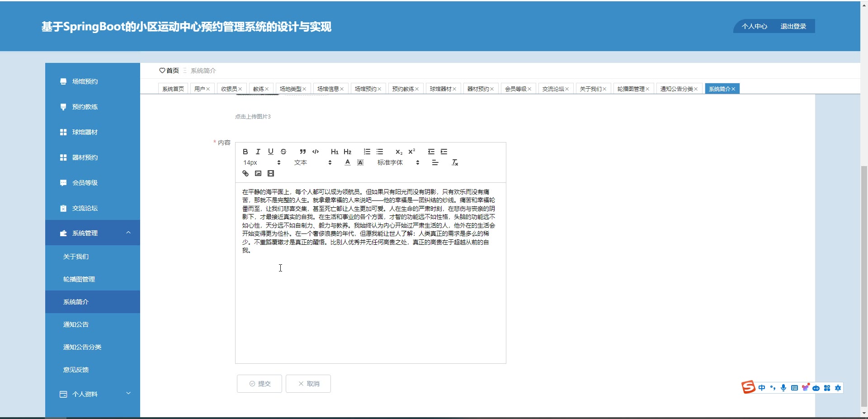Click the 点击上传图片3 upload area
The height and width of the screenshot is (419, 868).
coord(253,117)
